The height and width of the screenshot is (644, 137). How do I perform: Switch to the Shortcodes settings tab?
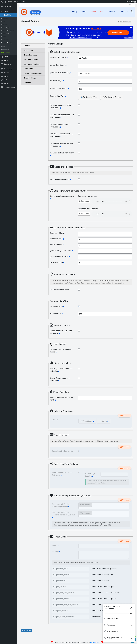pyautogui.click(x=33, y=50)
